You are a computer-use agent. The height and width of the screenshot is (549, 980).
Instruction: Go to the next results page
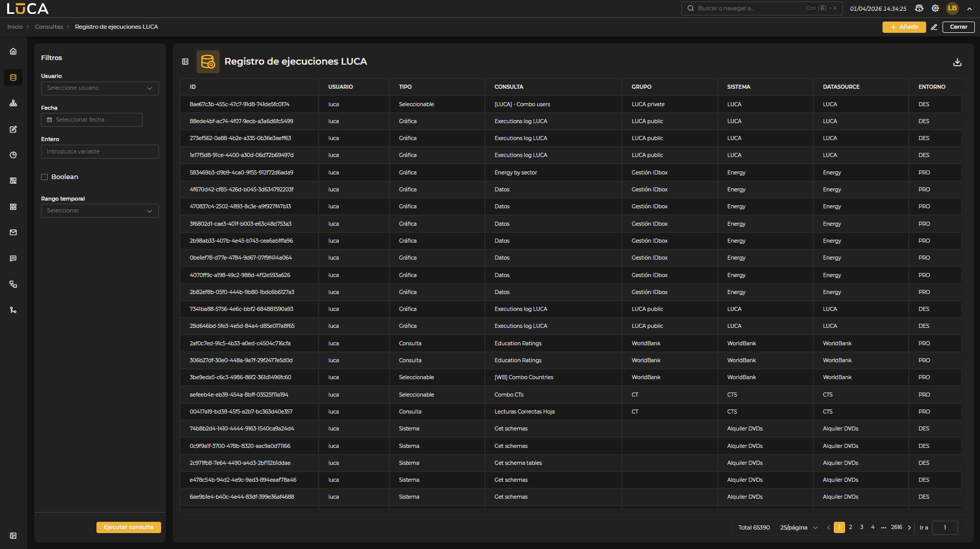click(x=910, y=527)
